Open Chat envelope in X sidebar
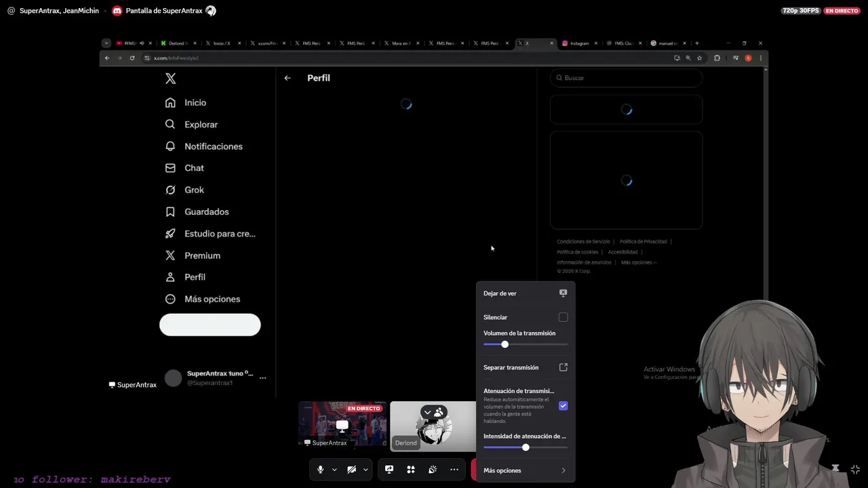The image size is (868, 488). [184, 168]
